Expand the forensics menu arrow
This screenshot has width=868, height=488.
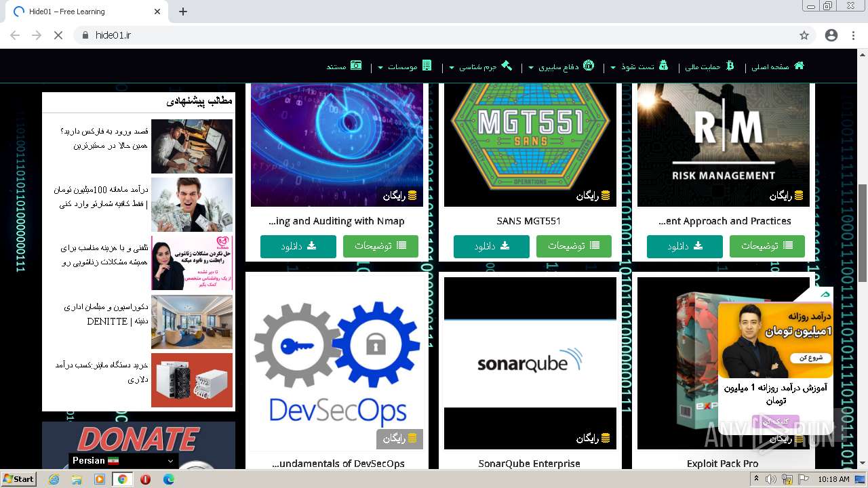coord(452,67)
